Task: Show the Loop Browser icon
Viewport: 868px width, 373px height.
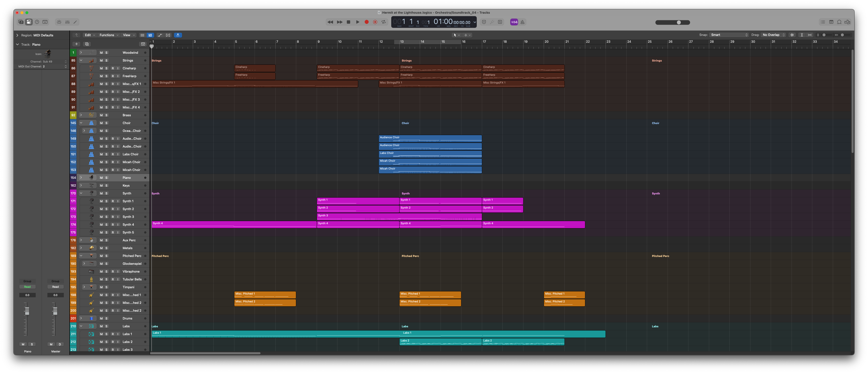Action: pos(839,22)
